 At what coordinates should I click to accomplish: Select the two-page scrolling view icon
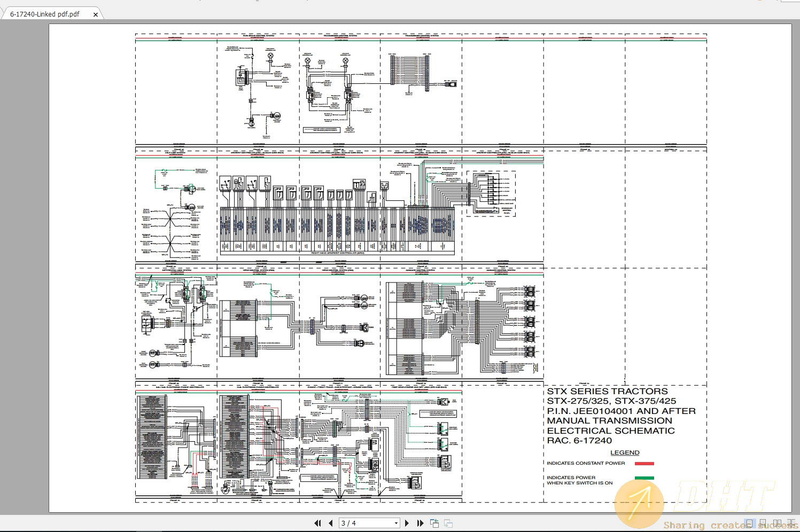point(791,523)
